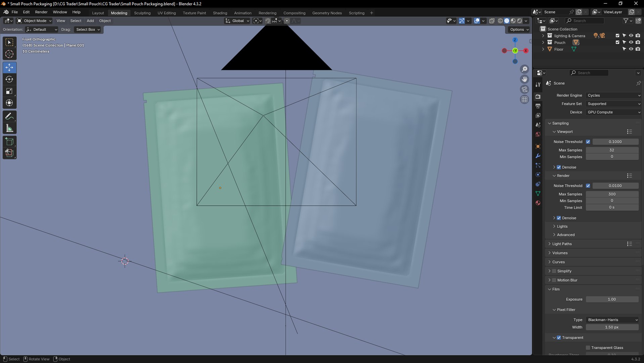Toggle camera view using camera gizmo
This screenshot has width=644, height=363.
click(524, 89)
